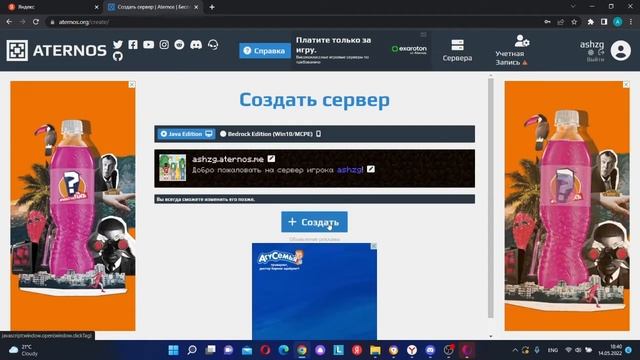Open Chrome profile avatar

[618, 22]
